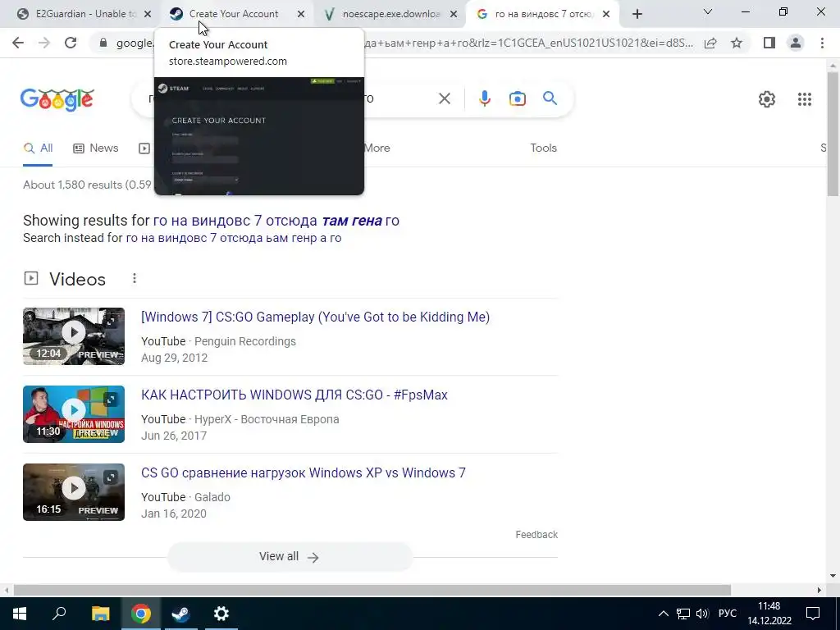Send feedback on the video results
Screen dimensions: 840x630
click(x=536, y=535)
